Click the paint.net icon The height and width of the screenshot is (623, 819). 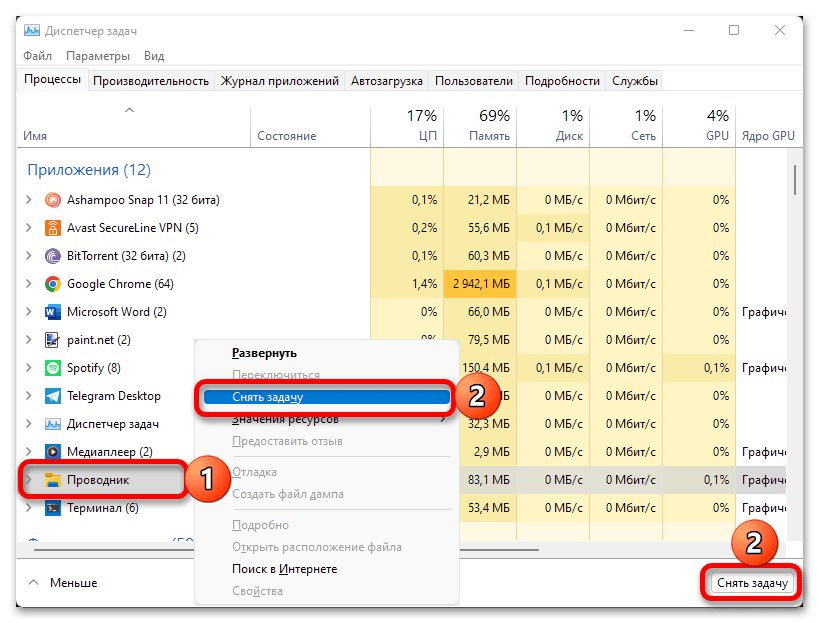click(53, 340)
